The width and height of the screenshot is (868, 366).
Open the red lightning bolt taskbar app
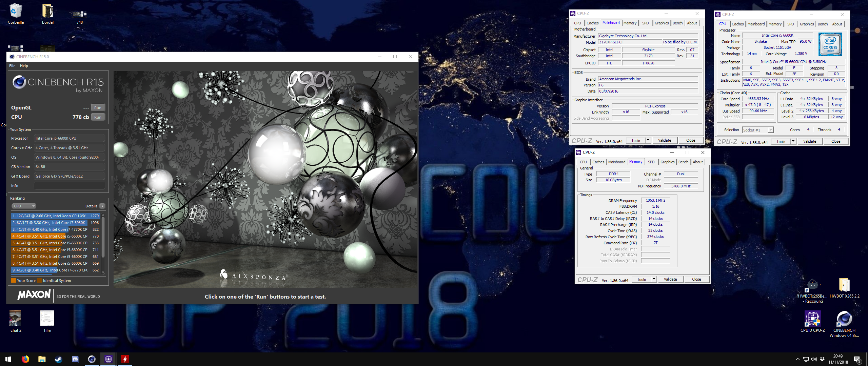(x=125, y=359)
